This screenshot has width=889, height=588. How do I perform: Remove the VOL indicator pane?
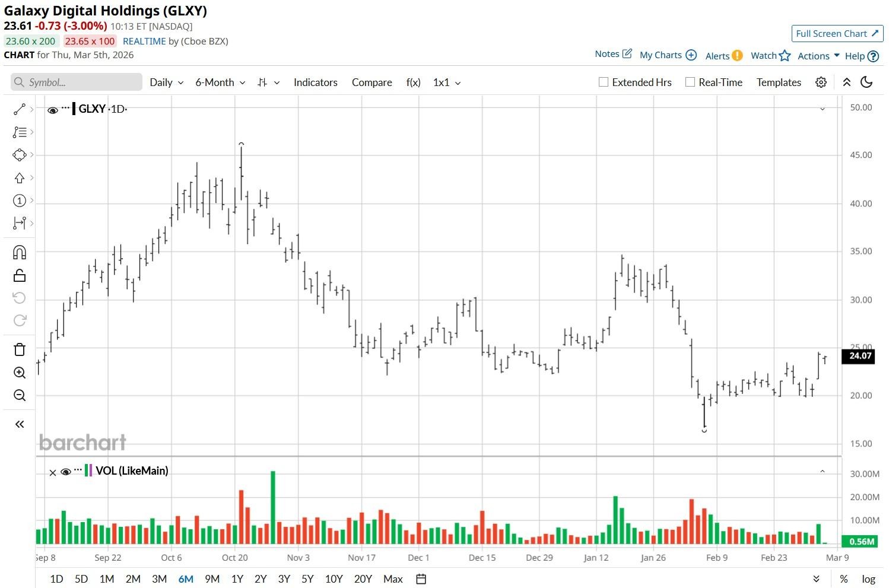[53, 472]
